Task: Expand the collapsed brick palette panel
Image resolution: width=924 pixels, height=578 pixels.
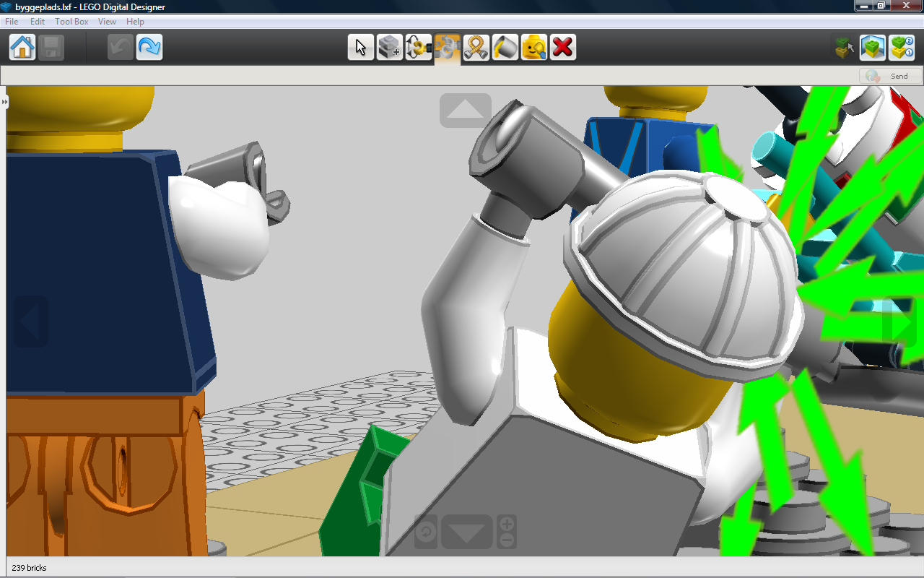Action: click(4, 103)
